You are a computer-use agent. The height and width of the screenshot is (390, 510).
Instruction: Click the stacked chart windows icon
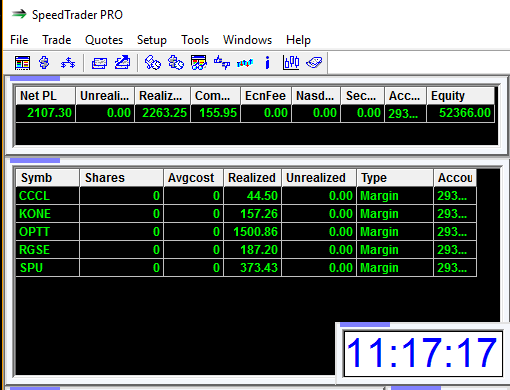tap(99, 63)
